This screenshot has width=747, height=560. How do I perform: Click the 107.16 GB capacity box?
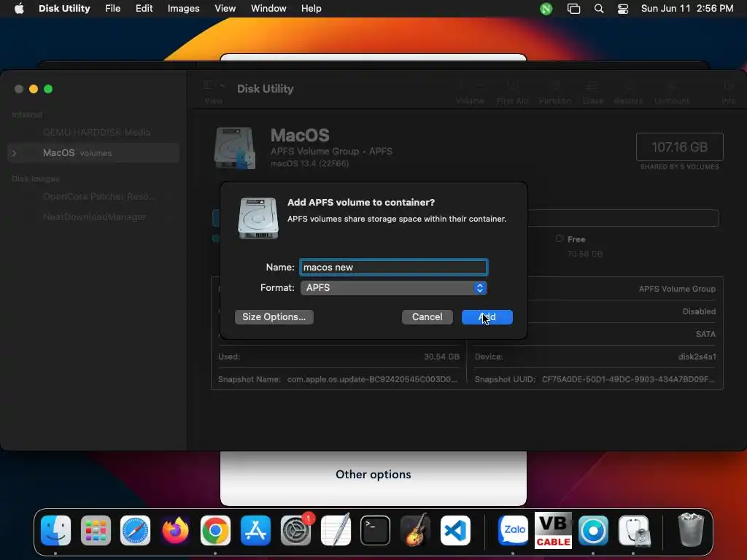[679, 147]
